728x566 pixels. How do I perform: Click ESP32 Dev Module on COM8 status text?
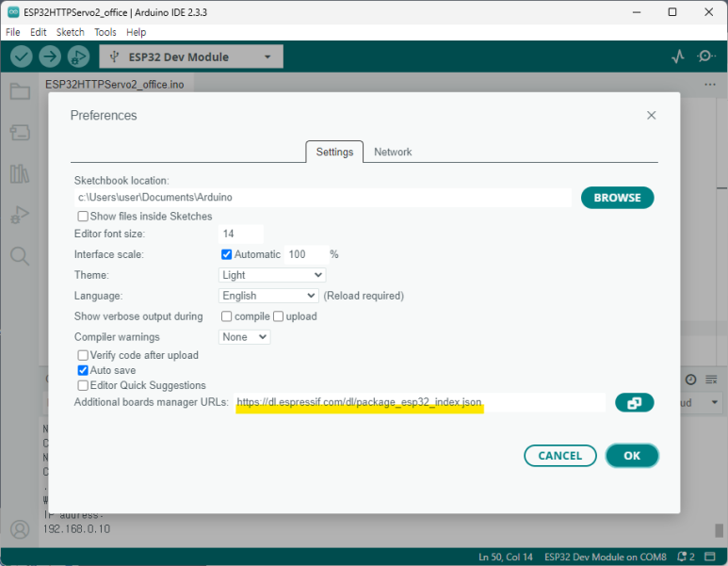click(605, 557)
